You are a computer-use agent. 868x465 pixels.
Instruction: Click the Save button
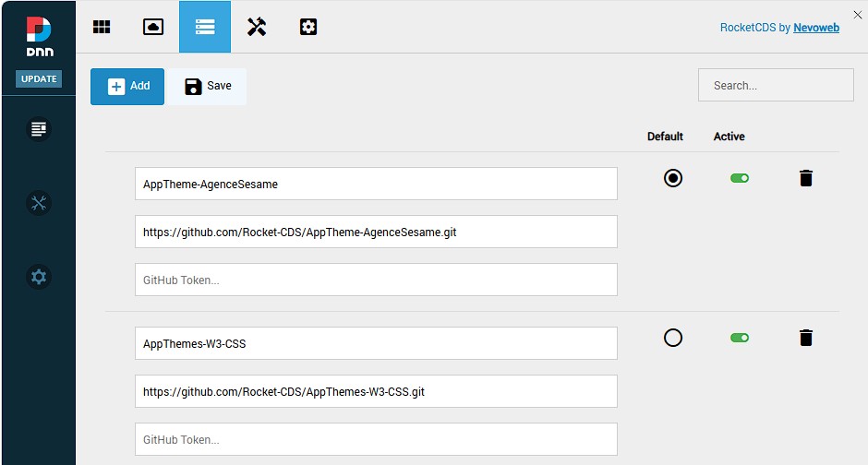pos(208,86)
